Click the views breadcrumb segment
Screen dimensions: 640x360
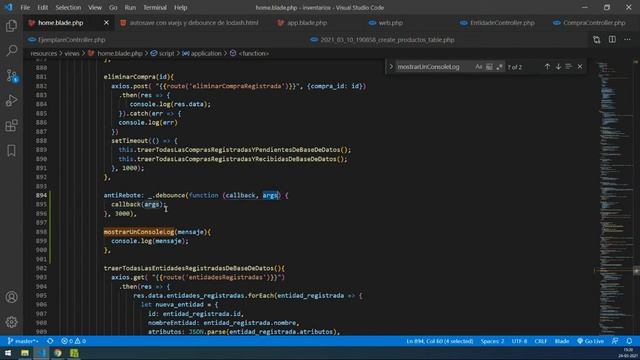tap(72, 53)
